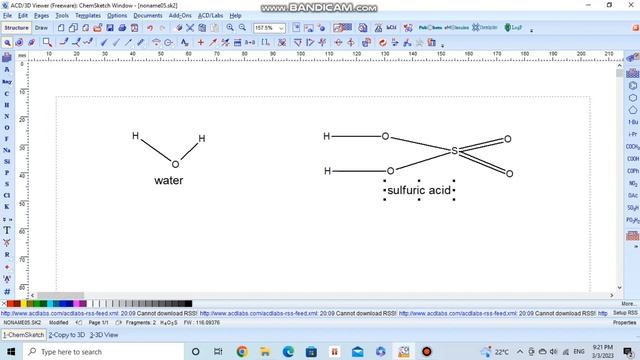640x360 pixels.
Task: Open the Edit menu
Action: (23, 16)
